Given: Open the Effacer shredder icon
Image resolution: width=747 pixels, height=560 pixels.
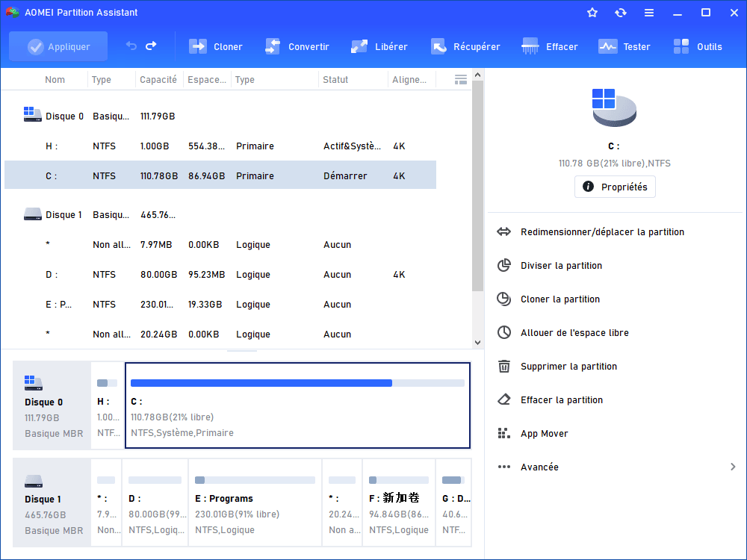Looking at the screenshot, I should 530,46.
